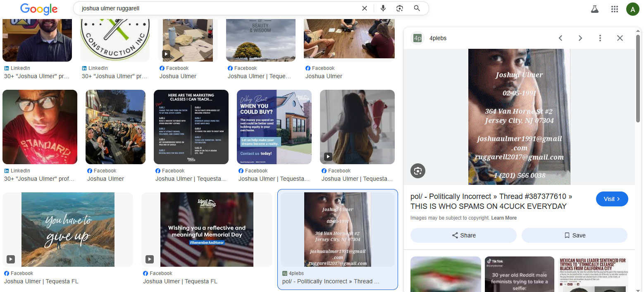Play video badge on Memorial Day thumbnail
Image resolution: width=644 pixels, height=292 pixels.
[x=150, y=259]
